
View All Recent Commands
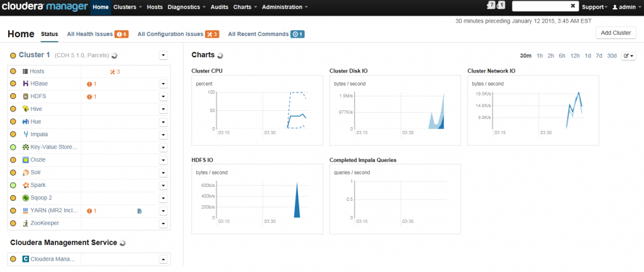(x=266, y=34)
